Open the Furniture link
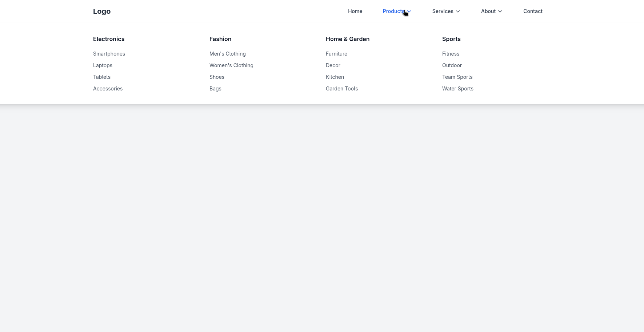Screen dimensions: 644x332 [x=336, y=54]
